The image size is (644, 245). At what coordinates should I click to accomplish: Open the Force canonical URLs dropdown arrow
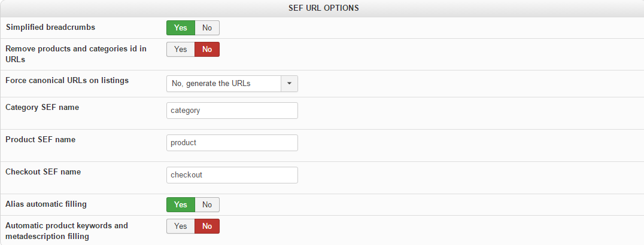289,84
